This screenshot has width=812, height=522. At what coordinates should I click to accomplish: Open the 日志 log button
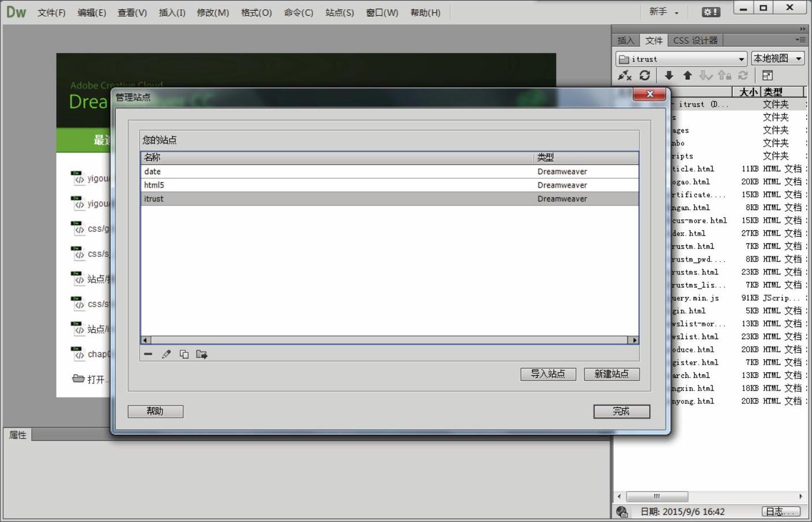pyautogui.click(x=782, y=512)
